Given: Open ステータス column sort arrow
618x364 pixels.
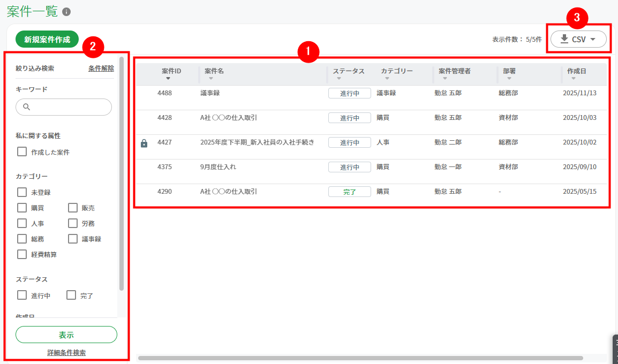Looking at the screenshot, I should [x=339, y=78].
